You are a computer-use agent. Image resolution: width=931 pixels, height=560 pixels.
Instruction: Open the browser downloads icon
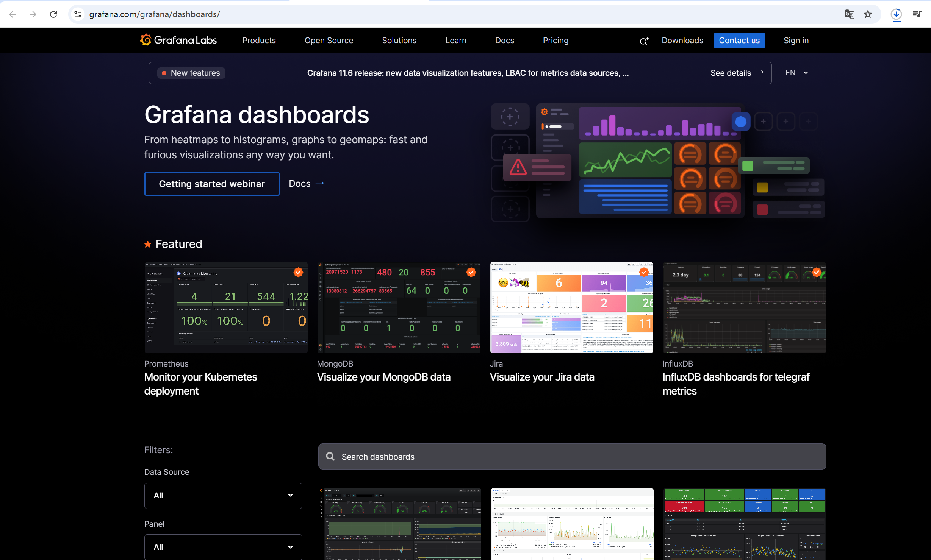click(896, 14)
